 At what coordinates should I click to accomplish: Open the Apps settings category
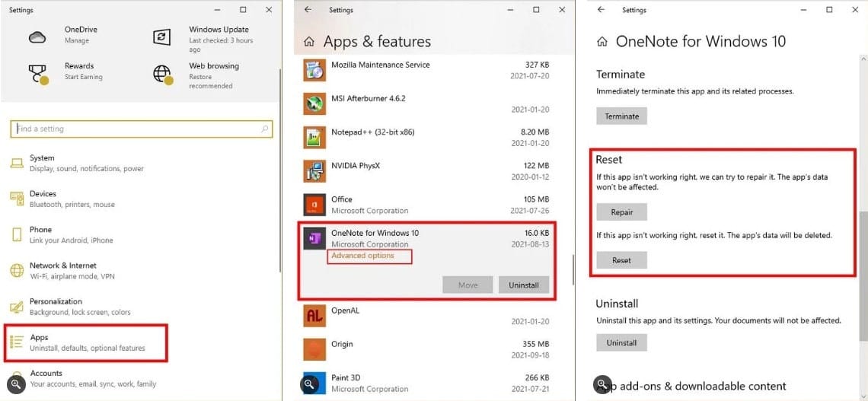[86, 343]
